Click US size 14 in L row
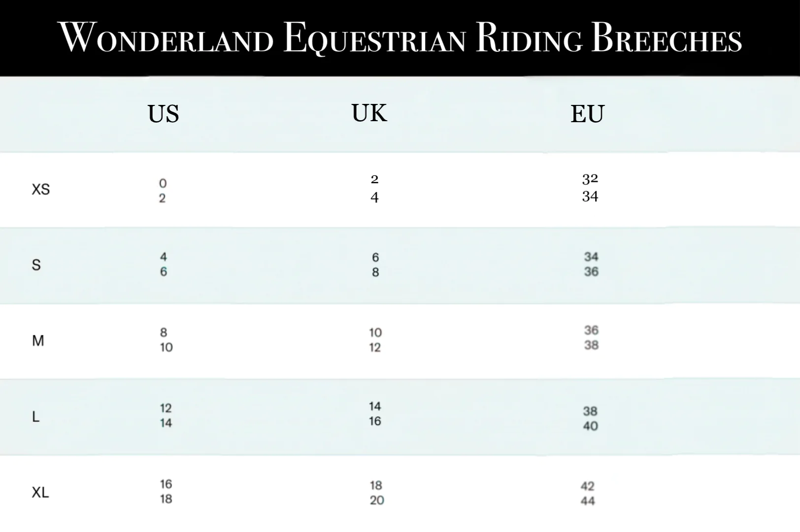 (166, 423)
